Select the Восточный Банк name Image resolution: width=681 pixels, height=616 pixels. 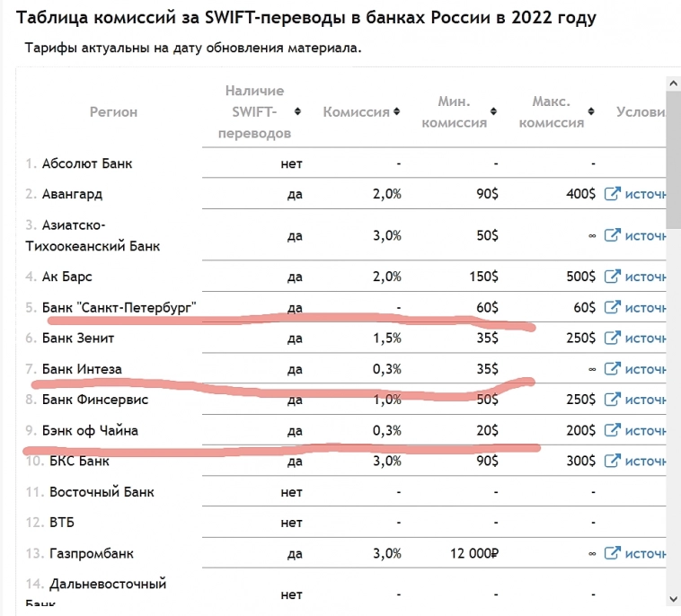point(102,492)
